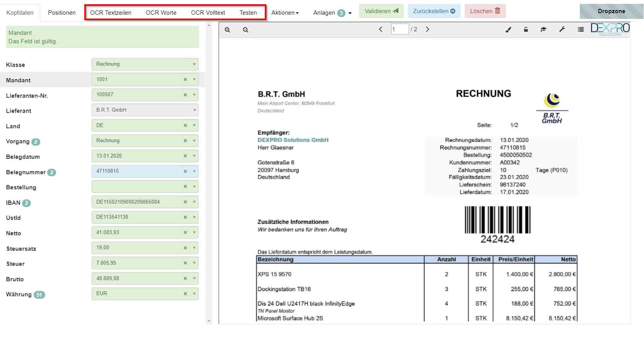The height and width of the screenshot is (340, 644).
Task: Click the Belegnummer badge showing 2
Action: point(51,173)
